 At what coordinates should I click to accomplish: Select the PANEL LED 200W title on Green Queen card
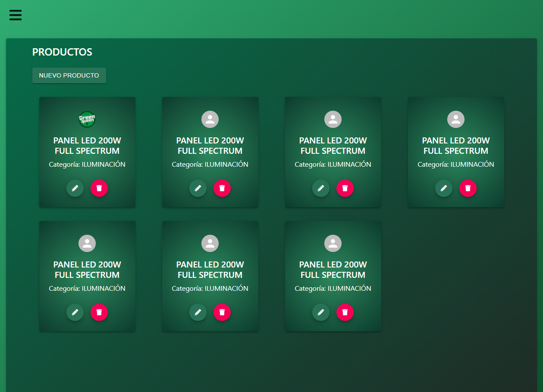point(87,146)
